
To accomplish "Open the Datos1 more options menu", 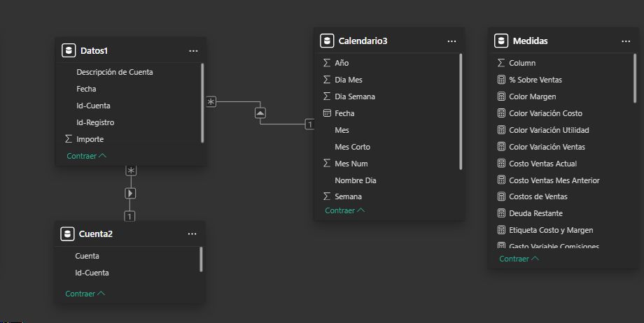I will [193, 51].
